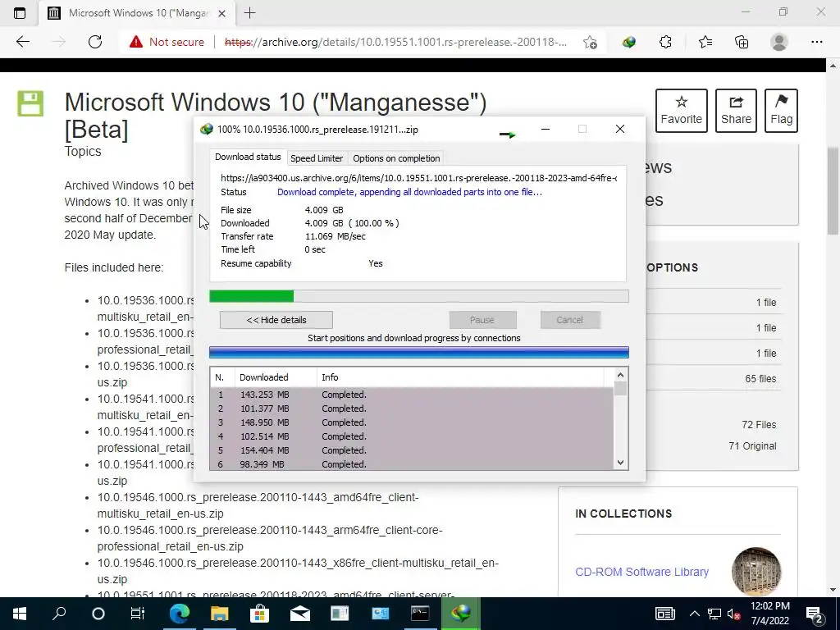The width and height of the screenshot is (840, 630).
Task: Click the 65 files download option
Action: tap(760, 379)
